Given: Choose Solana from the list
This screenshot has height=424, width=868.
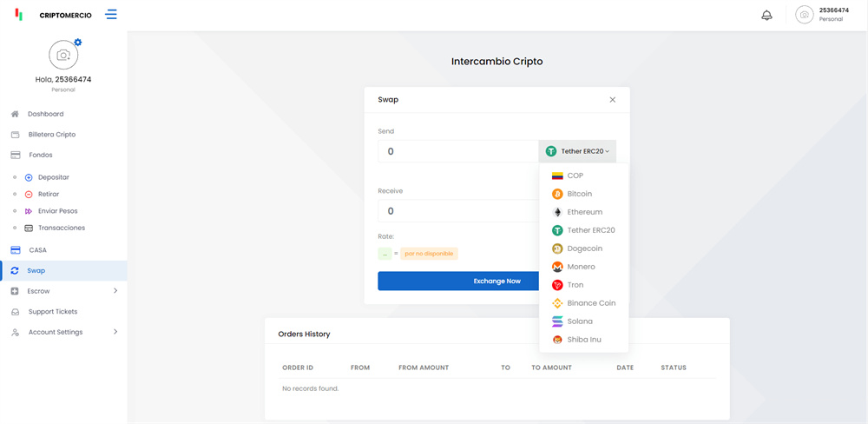Looking at the screenshot, I should point(580,321).
